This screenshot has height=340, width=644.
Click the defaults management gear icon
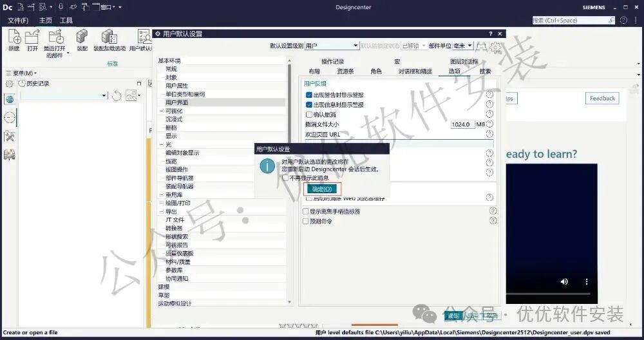(x=496, y=46)
